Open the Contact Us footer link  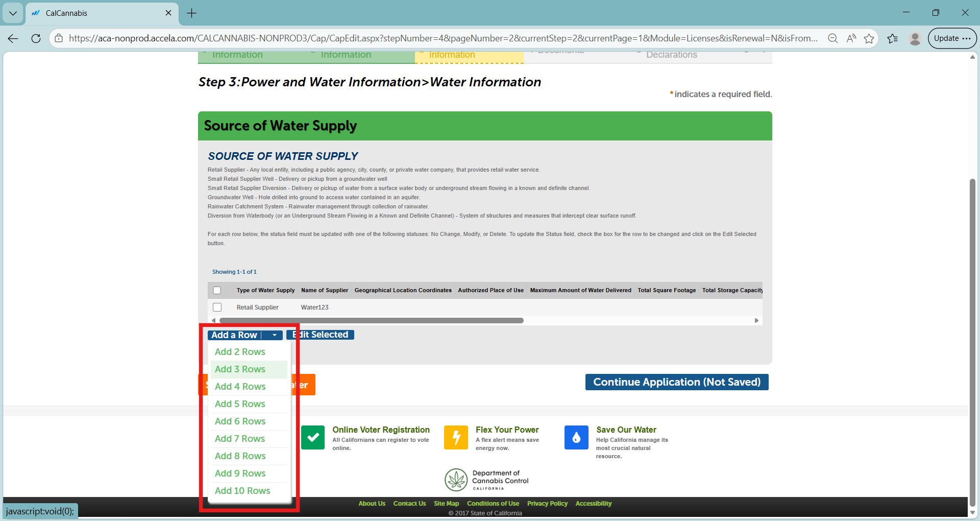[409, 504]
